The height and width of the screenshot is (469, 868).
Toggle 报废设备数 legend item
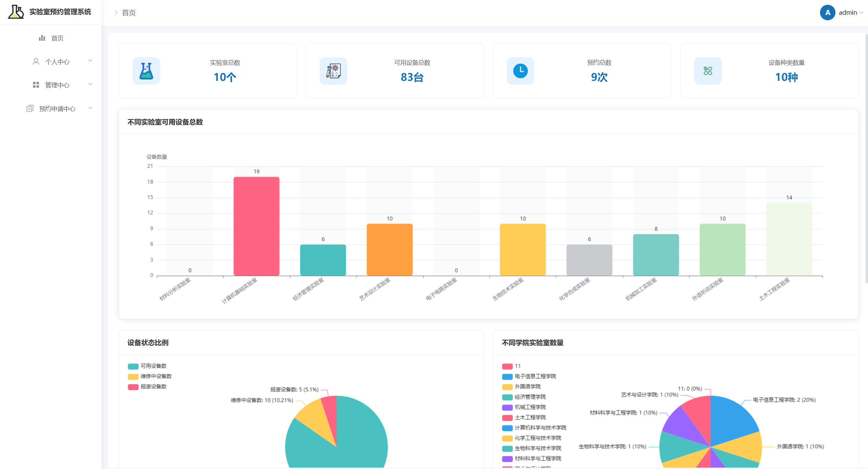click(147, 387)
